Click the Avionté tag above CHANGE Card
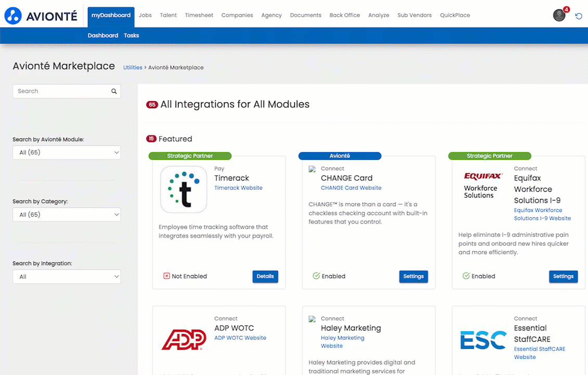This screenshot has width=588, height=375. pyautogui.click(x=340, y=156)
